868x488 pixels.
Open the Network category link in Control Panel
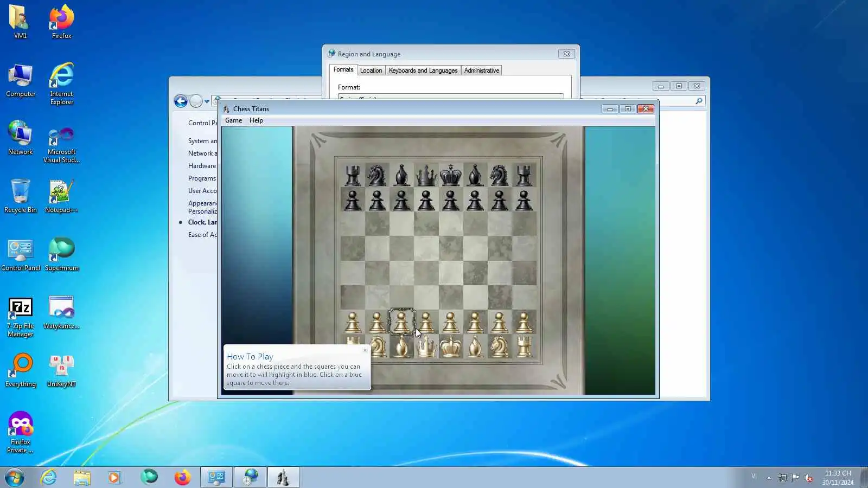[x=202, y=153]
